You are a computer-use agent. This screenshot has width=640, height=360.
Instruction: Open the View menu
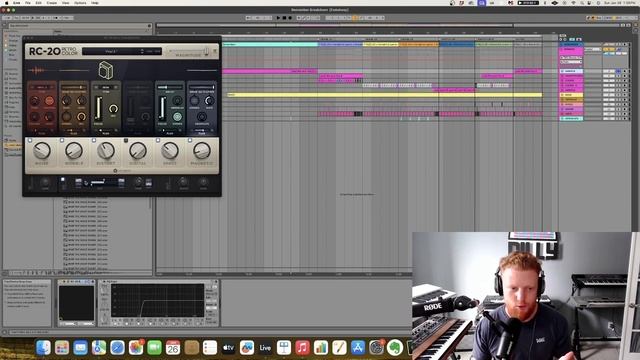pyautogui.click(x=65, y=3)
